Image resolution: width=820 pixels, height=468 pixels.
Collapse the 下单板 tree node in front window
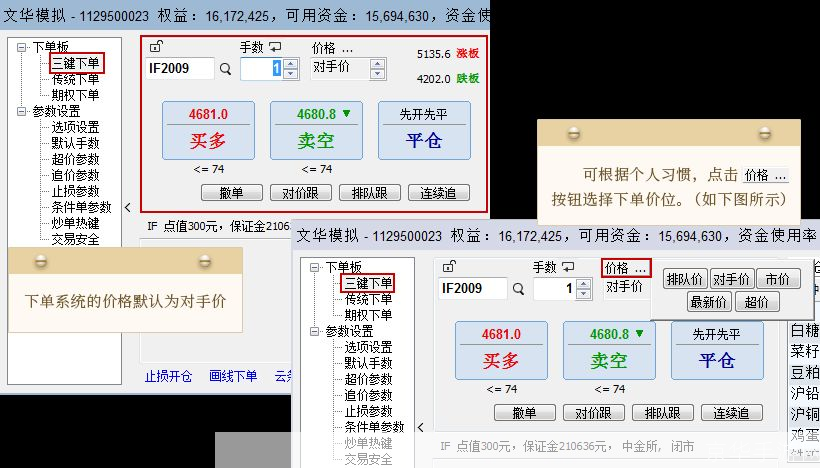click(x=315, y=267)
